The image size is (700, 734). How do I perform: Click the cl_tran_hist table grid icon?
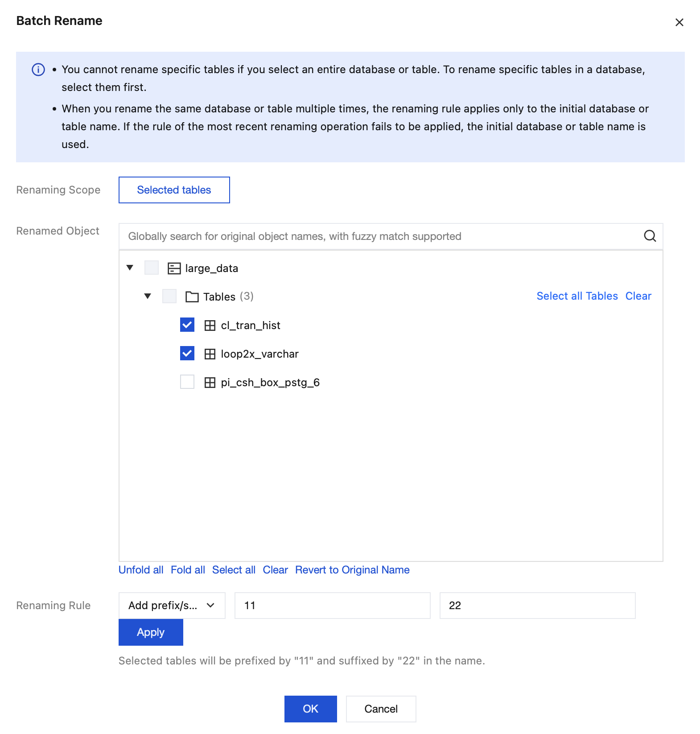pos(210,326)
